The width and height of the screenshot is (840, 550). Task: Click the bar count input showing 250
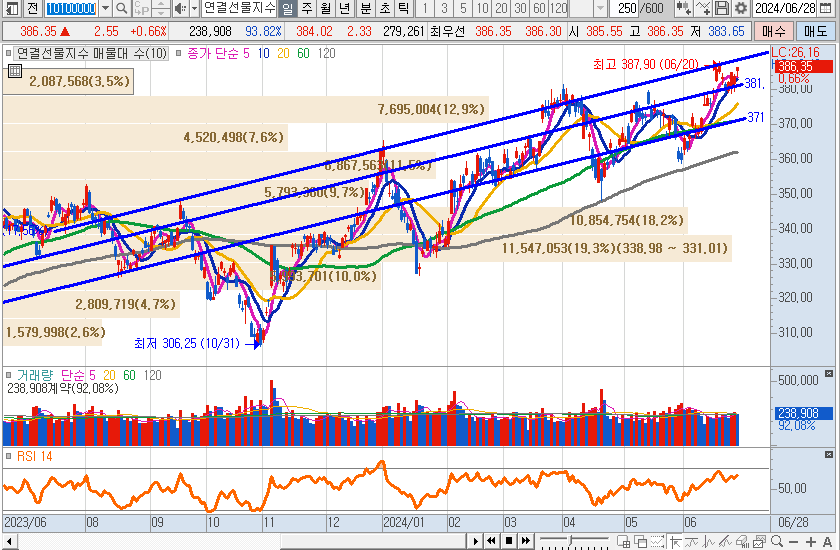(x=629, y=9)
